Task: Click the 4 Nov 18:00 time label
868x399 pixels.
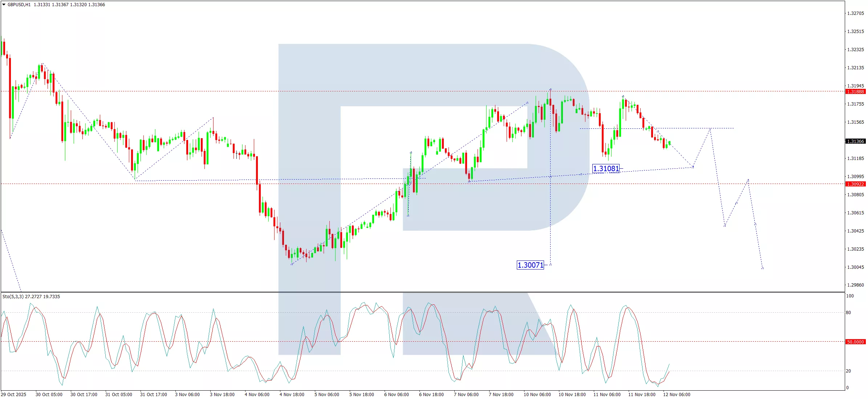Action: pos(292,395)
